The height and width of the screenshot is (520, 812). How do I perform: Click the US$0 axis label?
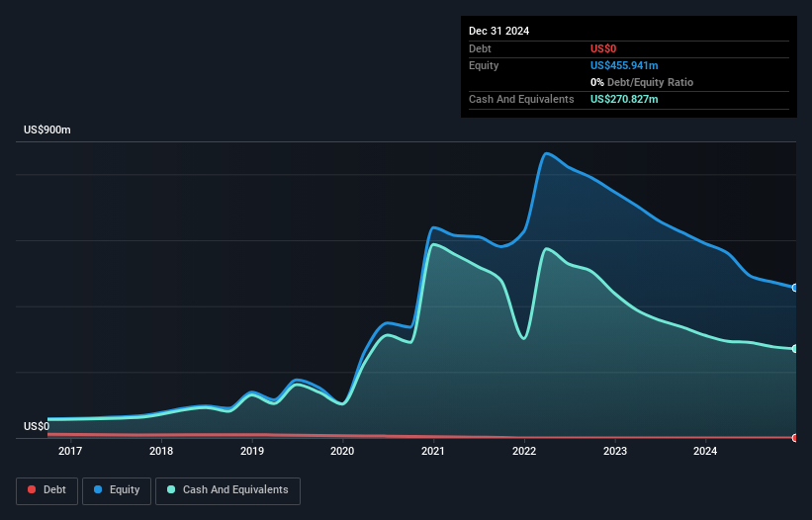coord(37,426)
